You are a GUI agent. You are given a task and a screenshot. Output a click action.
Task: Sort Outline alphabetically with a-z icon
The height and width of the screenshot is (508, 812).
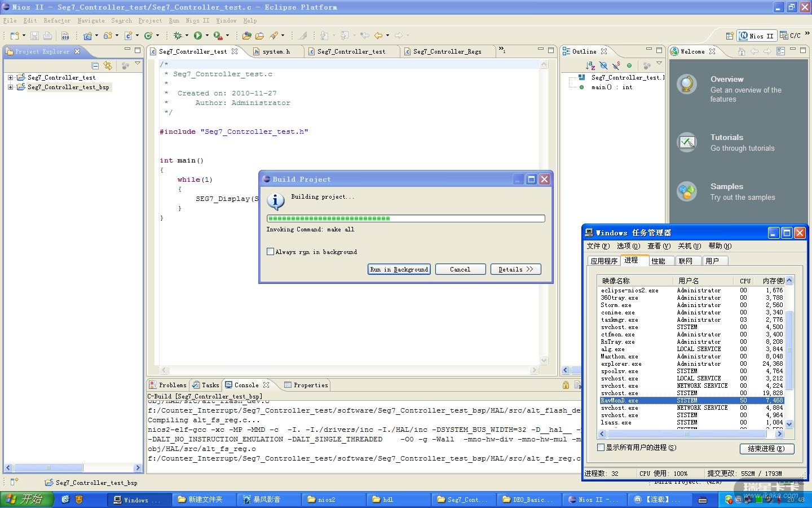point(590,65)
